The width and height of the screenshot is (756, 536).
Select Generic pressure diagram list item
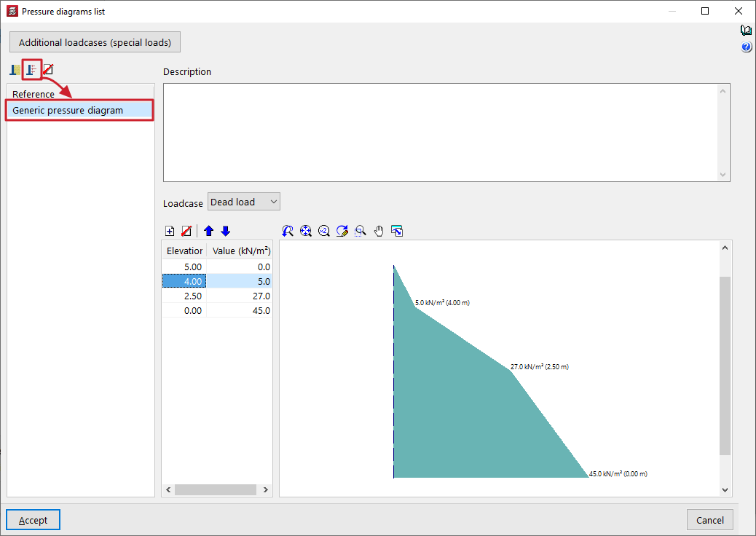(x=79, y=111)
